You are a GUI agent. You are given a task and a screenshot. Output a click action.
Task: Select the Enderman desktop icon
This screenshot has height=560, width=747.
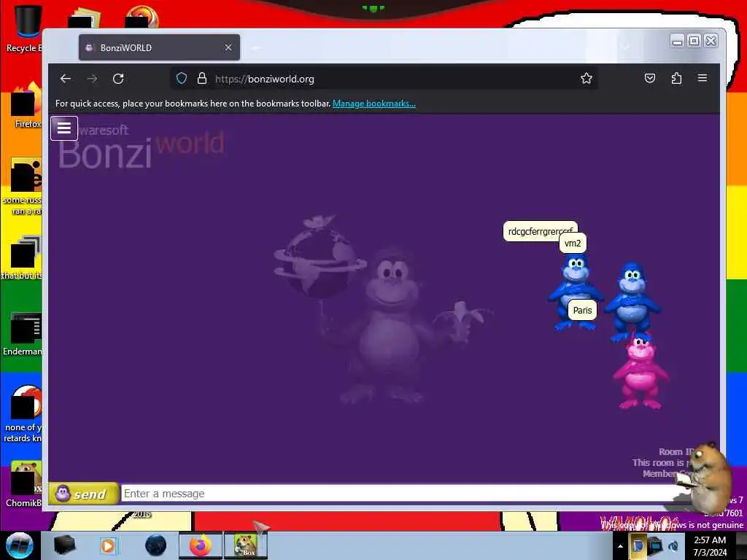pyautogui.click(x=24, y=334)
